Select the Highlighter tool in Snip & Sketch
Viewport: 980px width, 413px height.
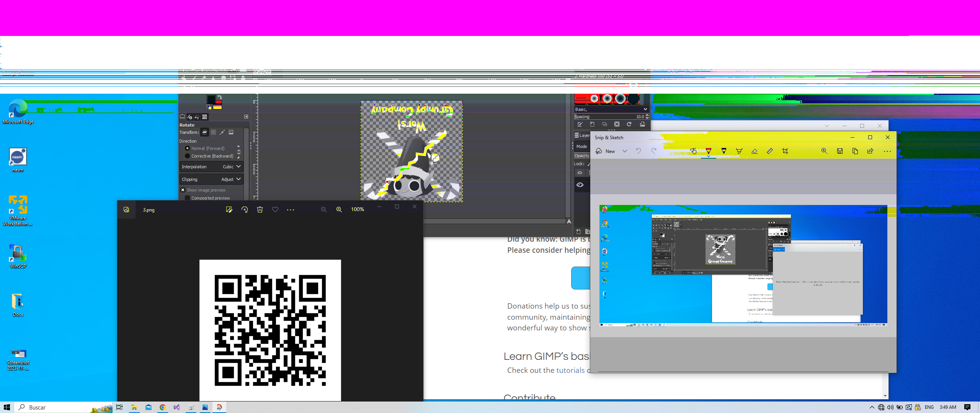pyautogui.click(x=739, y=151)
